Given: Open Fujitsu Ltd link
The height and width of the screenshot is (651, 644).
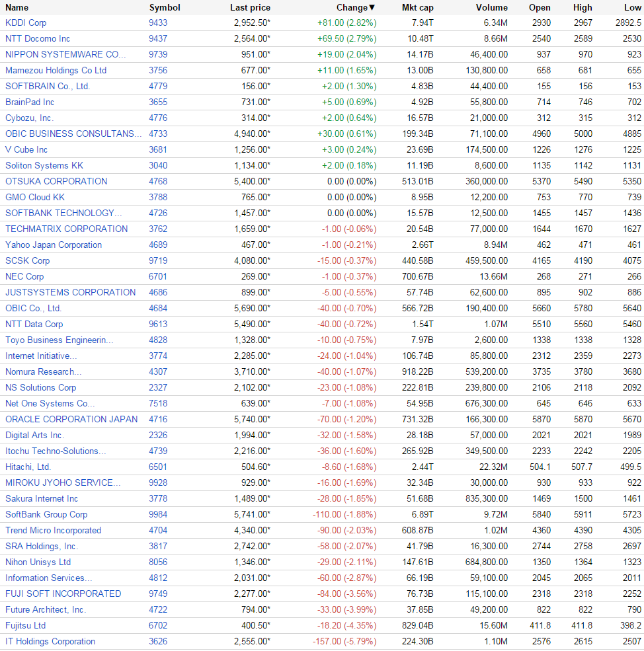Looking at the screenshot, I should click(x=25, y=626).
